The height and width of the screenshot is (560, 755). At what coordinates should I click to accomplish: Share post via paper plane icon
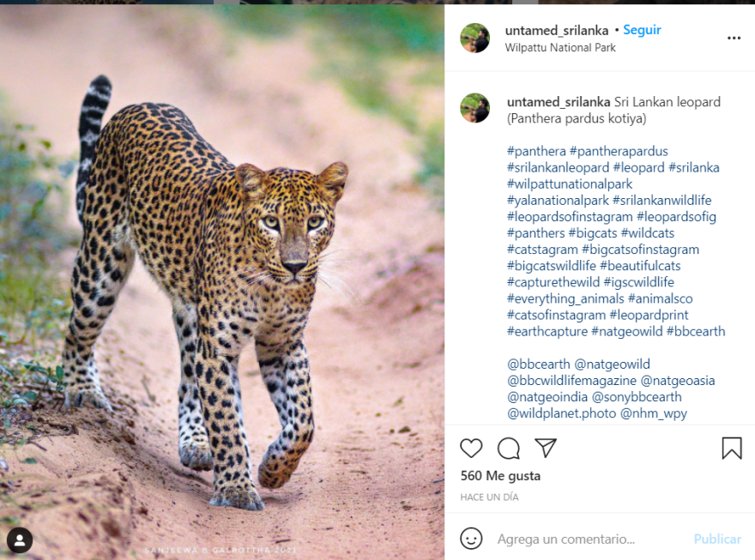click(546, 448)
